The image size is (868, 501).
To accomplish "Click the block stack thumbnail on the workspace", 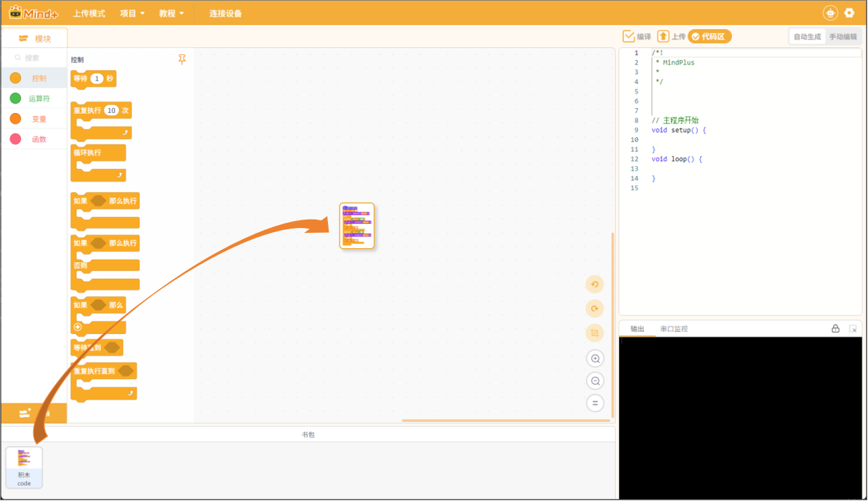I will [x=357, y=226].
